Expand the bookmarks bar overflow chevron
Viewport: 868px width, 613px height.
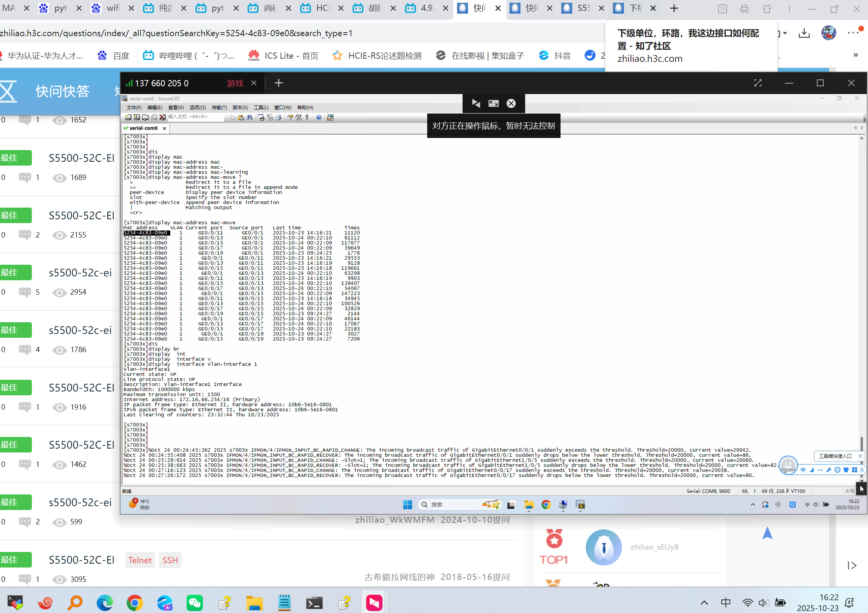point(855,55)
